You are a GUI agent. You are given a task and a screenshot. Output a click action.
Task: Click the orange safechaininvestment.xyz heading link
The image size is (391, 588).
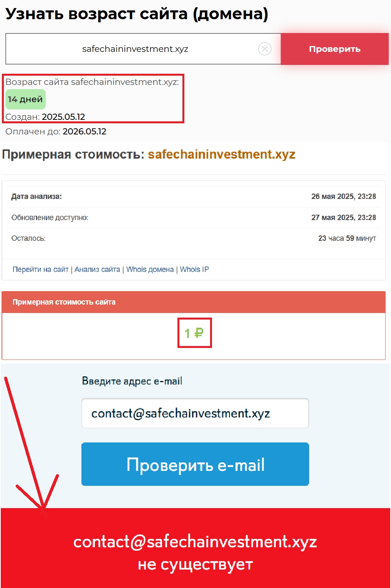pos(222,154)
